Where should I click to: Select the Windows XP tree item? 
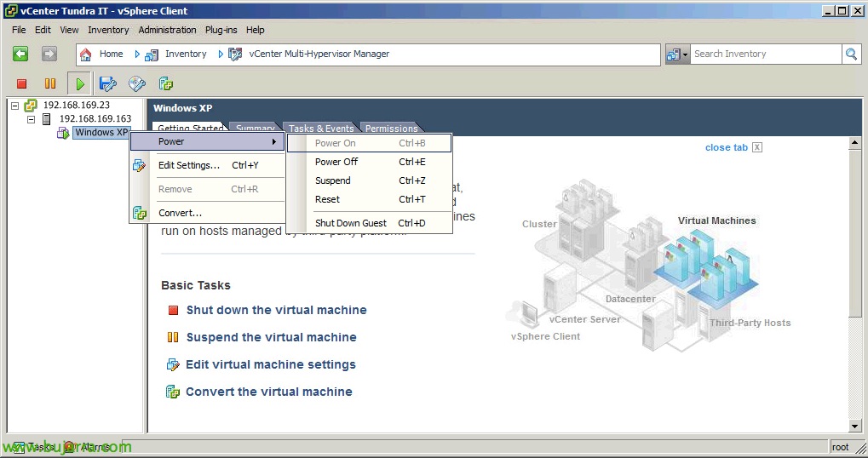[101, 132]
